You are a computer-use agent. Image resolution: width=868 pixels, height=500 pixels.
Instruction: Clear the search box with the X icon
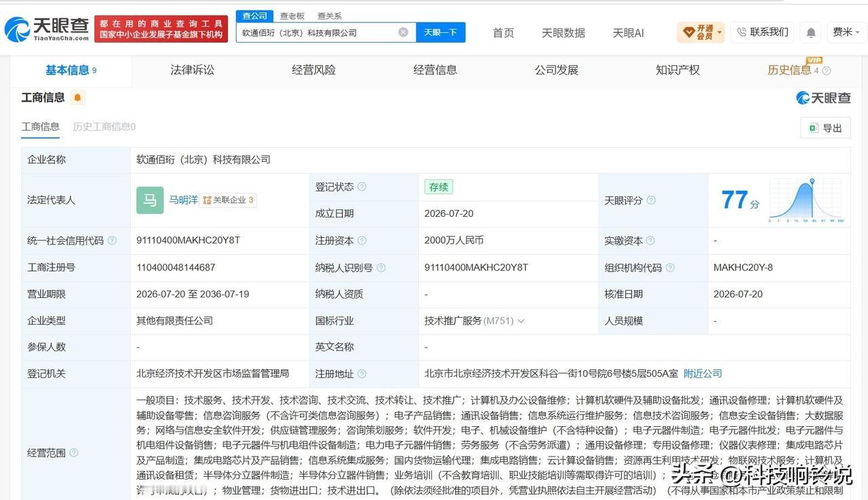[x=403, y=32]
